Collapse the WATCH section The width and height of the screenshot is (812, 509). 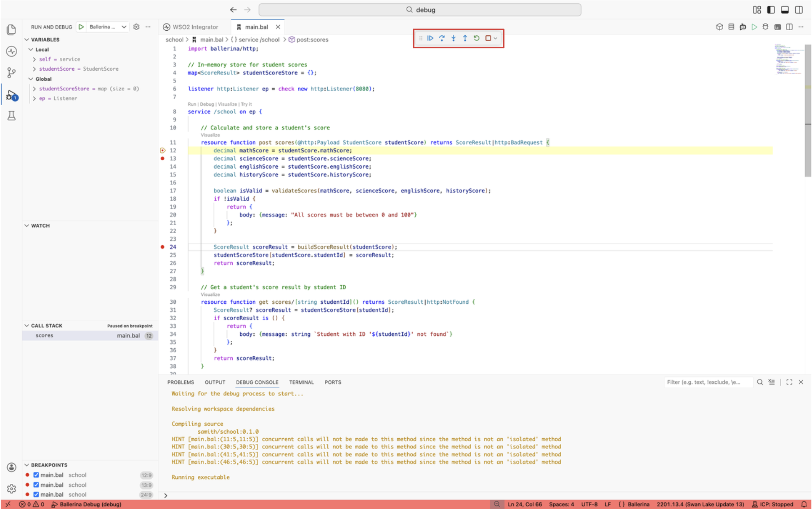pyautogui.click(x=27, y=226)
